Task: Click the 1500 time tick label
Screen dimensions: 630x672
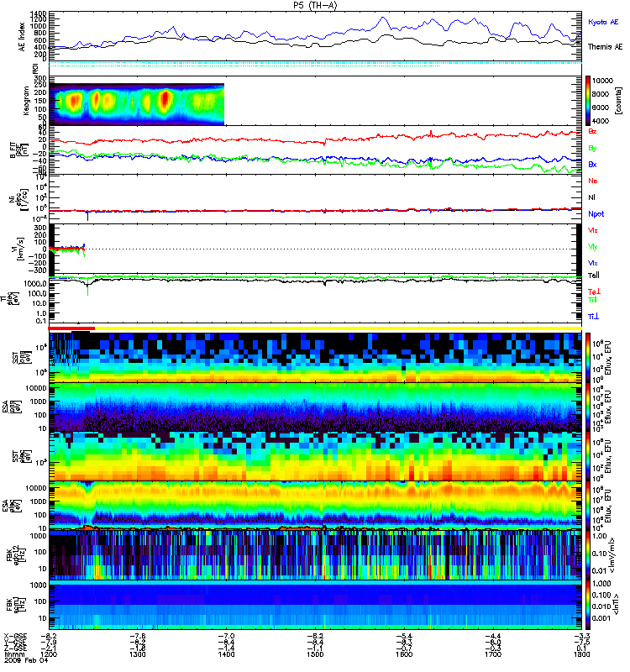Action: [x=315, y=654]
